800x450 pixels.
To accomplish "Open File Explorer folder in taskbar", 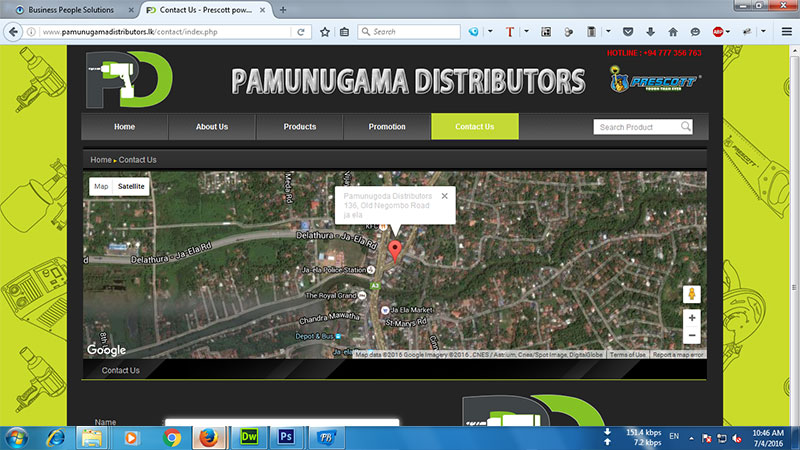I will (92, 438).
